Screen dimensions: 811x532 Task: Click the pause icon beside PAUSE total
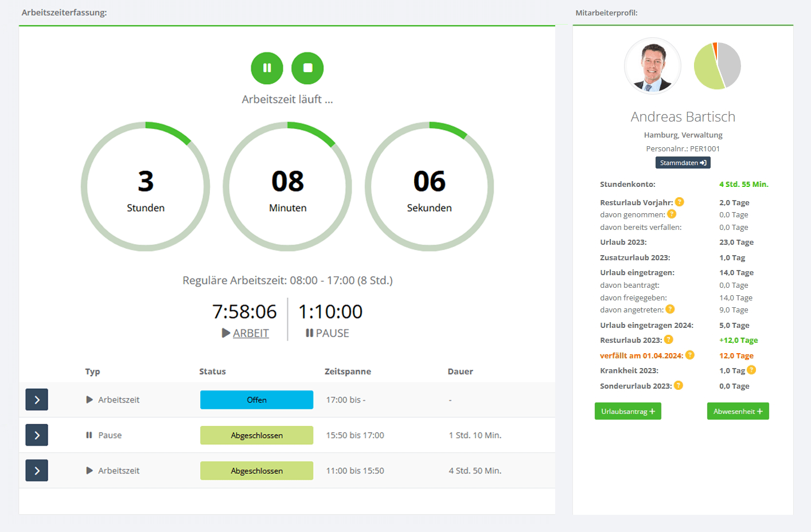309,333
